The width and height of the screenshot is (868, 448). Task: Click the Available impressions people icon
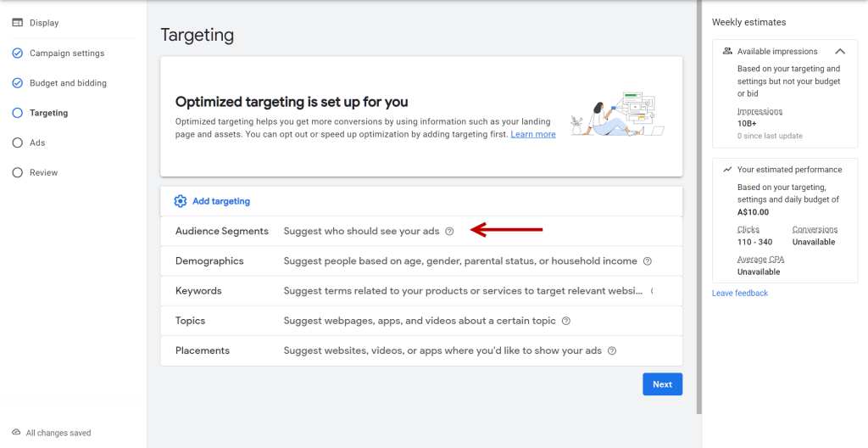point(727,52)
